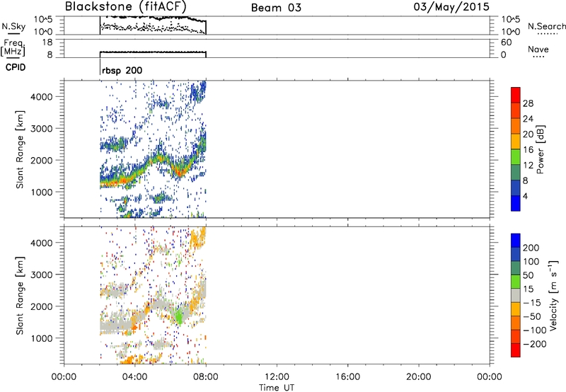Click the 'Nave' legend label
566x392 pixels.
point(538,49)
